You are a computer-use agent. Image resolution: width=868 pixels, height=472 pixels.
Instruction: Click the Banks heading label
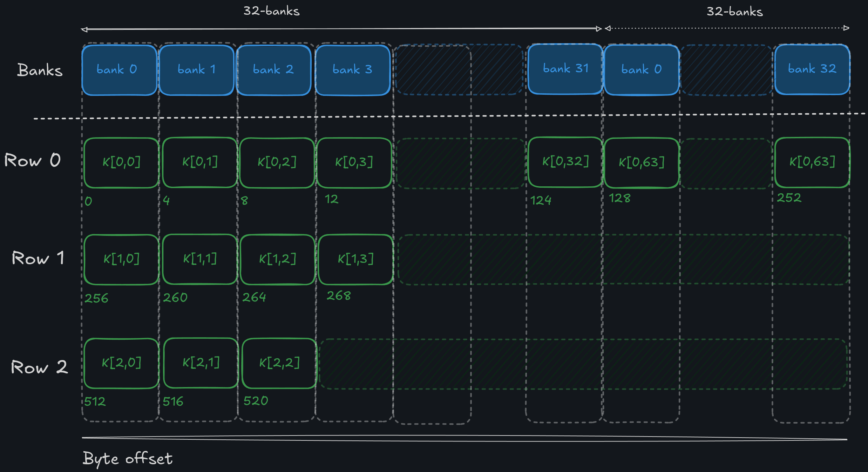tap(40, 70)
